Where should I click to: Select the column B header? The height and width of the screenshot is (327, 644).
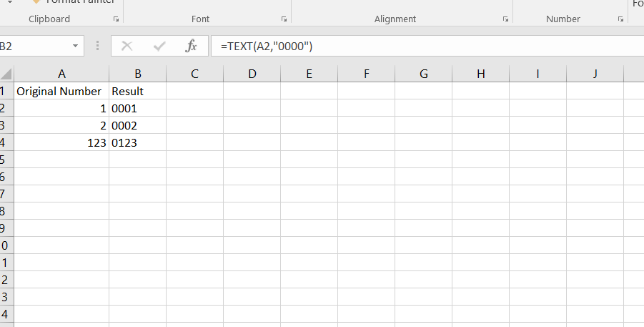point(137,73)
